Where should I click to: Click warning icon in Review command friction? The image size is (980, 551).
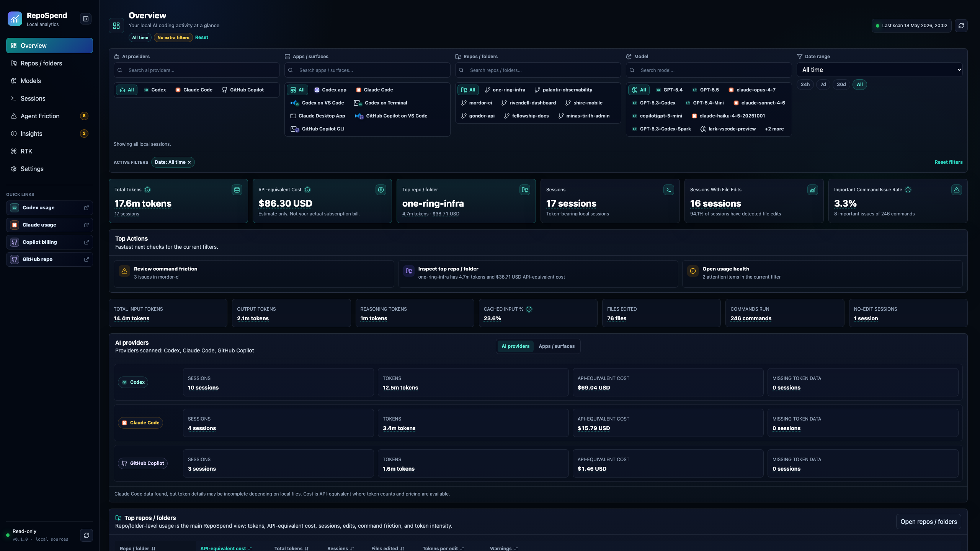pos(124,271)
